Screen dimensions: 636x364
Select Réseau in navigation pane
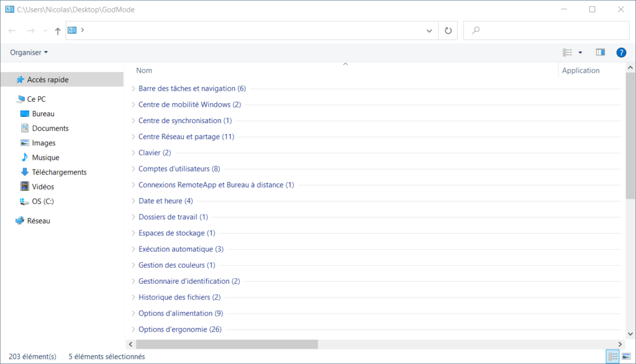[39, 221]
